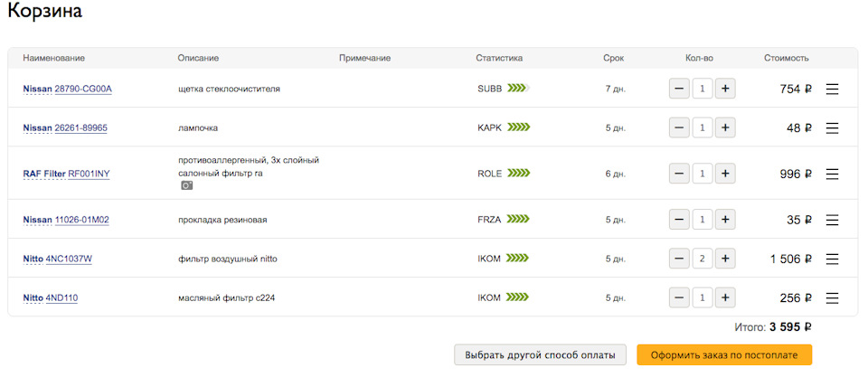Open hamburger menu for the 48 ₽ lamp row
868x377 pixels.
(x=833, y=127)
